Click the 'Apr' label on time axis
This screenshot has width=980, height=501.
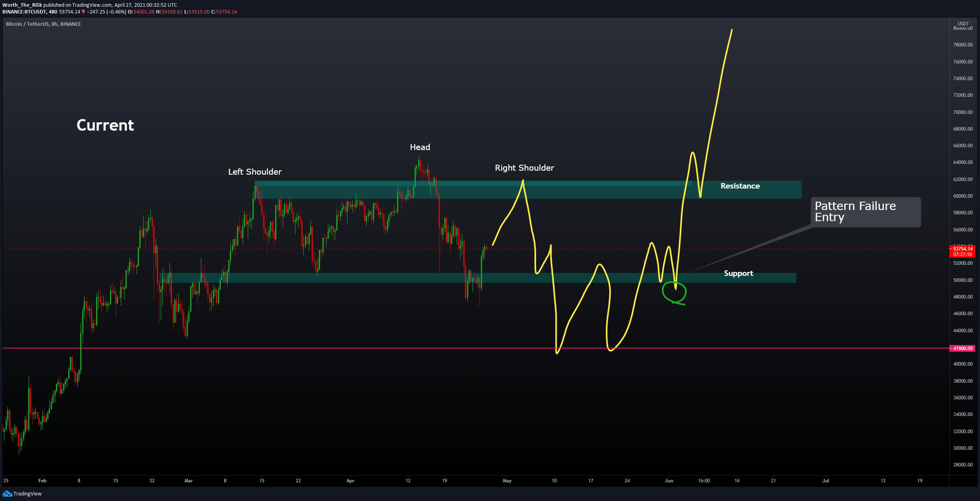click(x=350, y=481)
